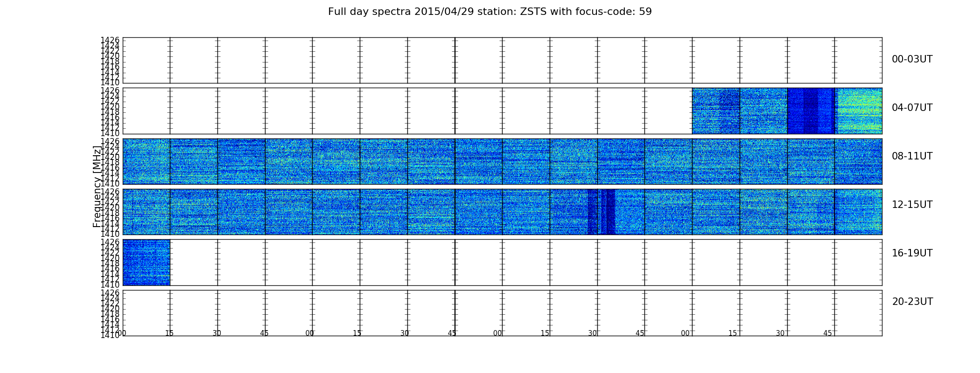980x373 pixels.
Task: Click the bright green-yellow segment ending the 04-07UT row
Action: click(x=859, y=111)
